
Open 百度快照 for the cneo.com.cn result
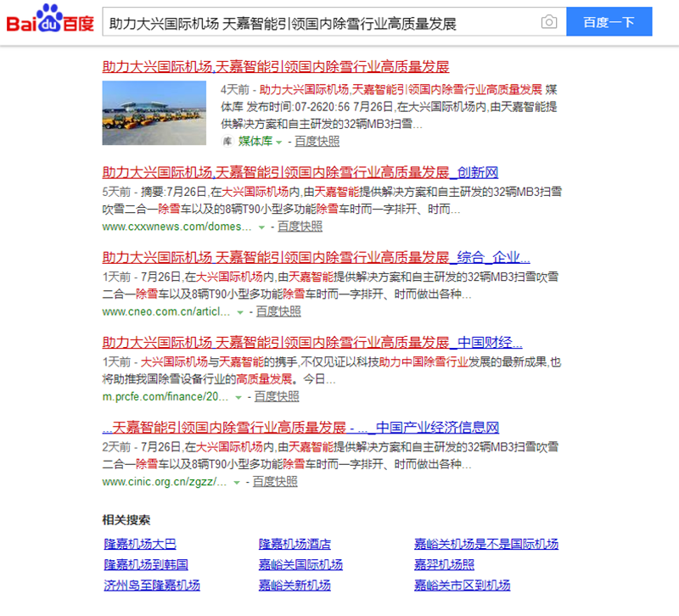tap(278, 311)
